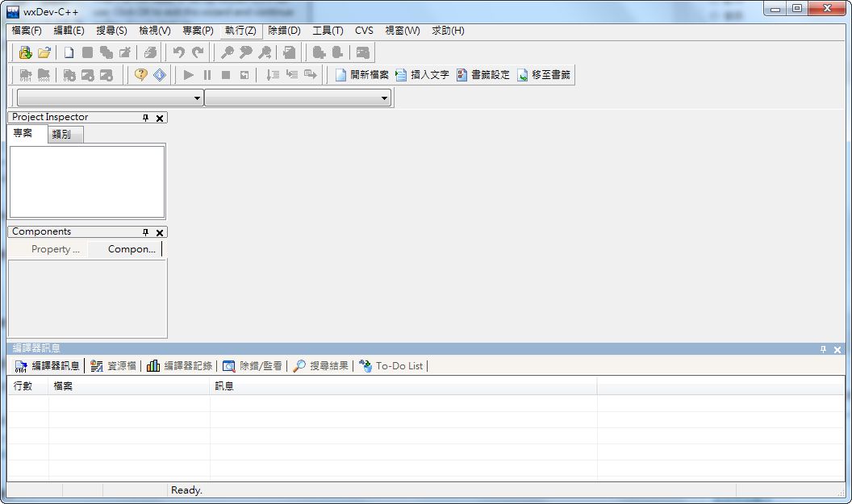This screenshot has width=852, height=504.
Task: Open the 執行(Z) menu
Action: point(240,31)
